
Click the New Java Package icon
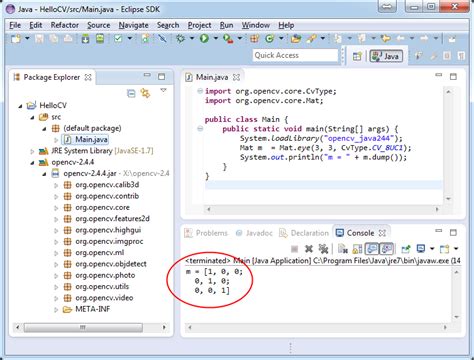pos(254,39)
